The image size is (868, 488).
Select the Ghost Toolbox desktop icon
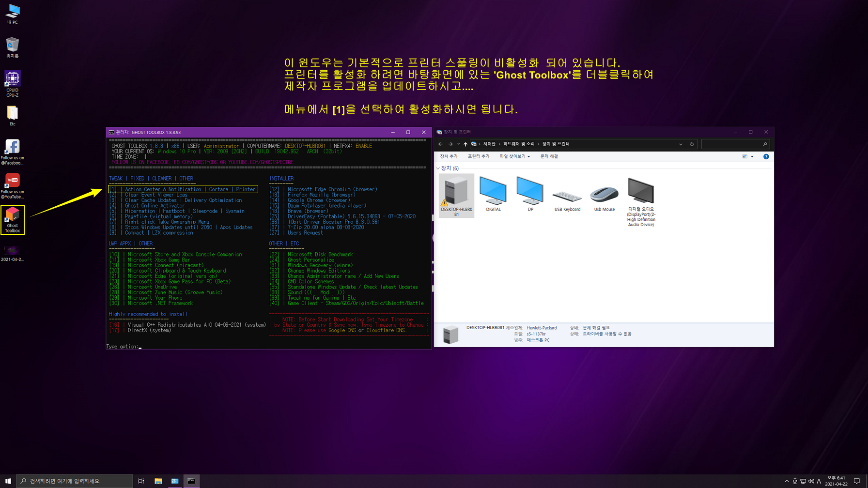point(12,220)
